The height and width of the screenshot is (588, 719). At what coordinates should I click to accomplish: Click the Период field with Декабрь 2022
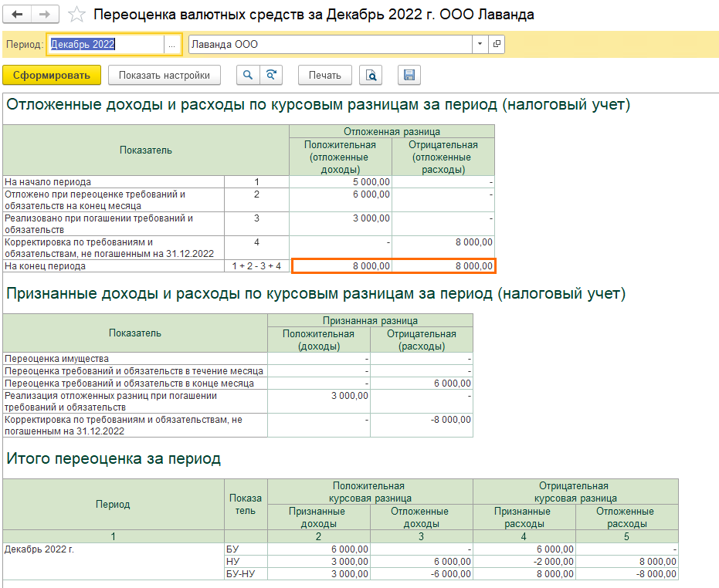point(106,45)
